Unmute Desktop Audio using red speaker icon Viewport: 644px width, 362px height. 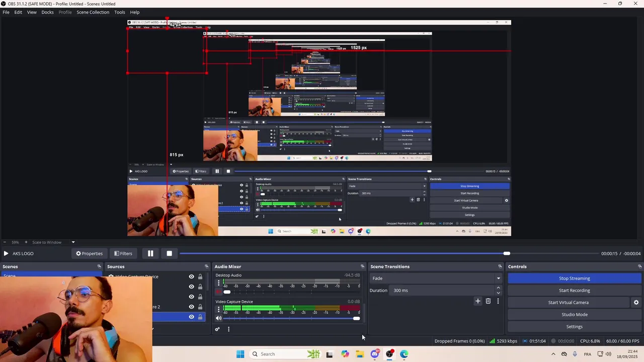[218, 292]
